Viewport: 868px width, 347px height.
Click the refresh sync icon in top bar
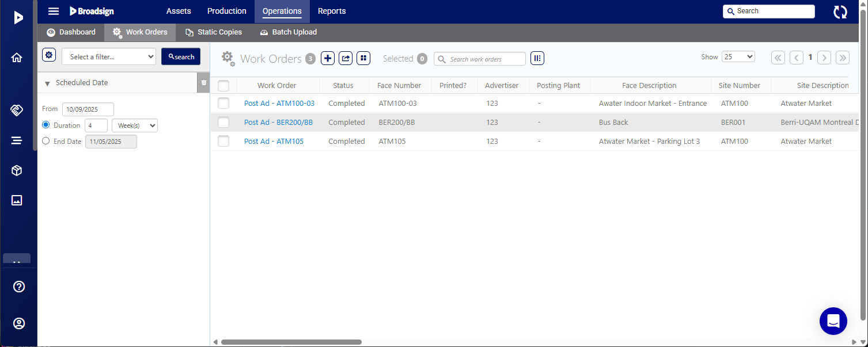pyautogui.click(x=840, y=12)
